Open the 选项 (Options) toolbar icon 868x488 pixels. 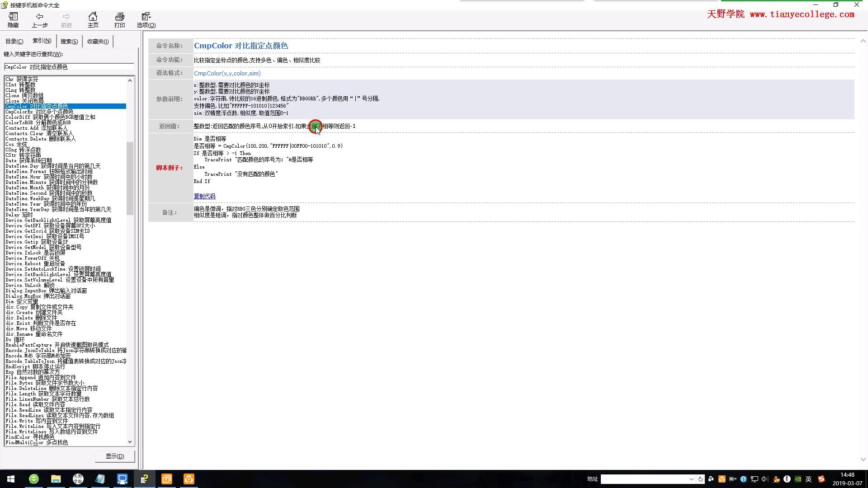tap(146, 20)
